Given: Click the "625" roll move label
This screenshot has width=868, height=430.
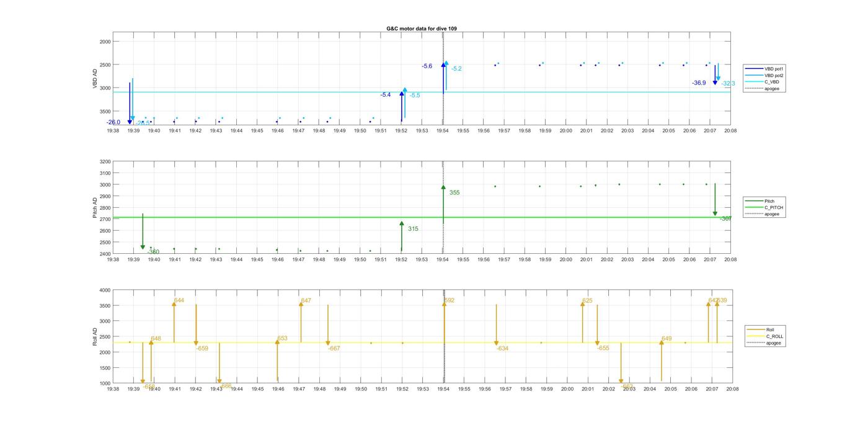Looking at the screenshot, I should (587, 301).
